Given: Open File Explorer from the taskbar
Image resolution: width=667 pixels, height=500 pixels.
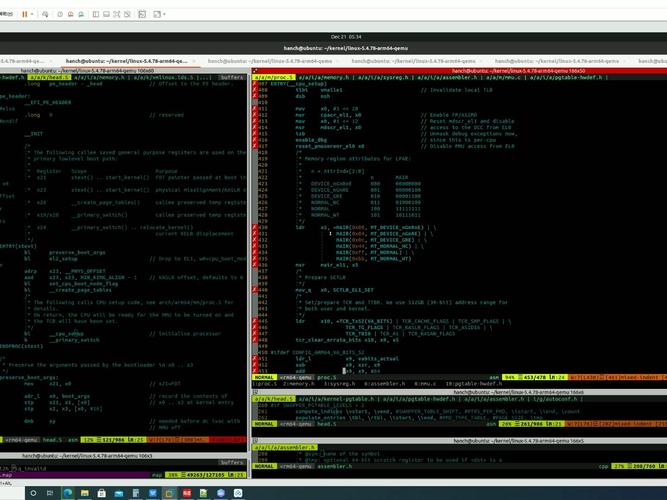Looking at the screenshot, I should 85,493.
